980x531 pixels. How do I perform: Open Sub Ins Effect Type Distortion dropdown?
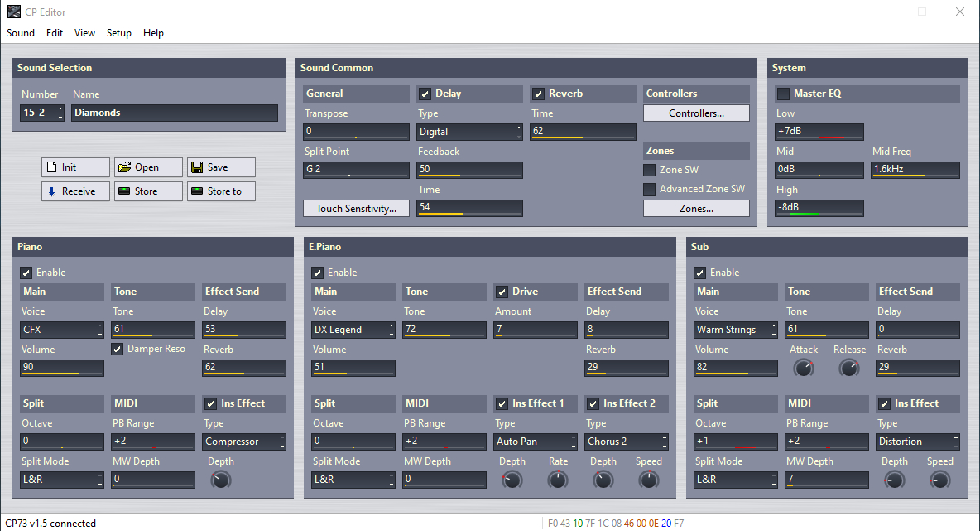(x=918, y=442)
